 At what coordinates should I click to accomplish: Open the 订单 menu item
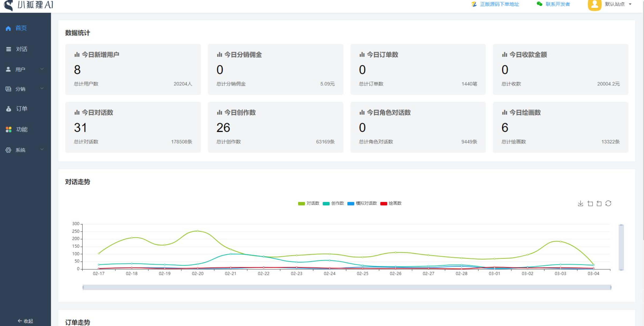click(x=21, y=109)
